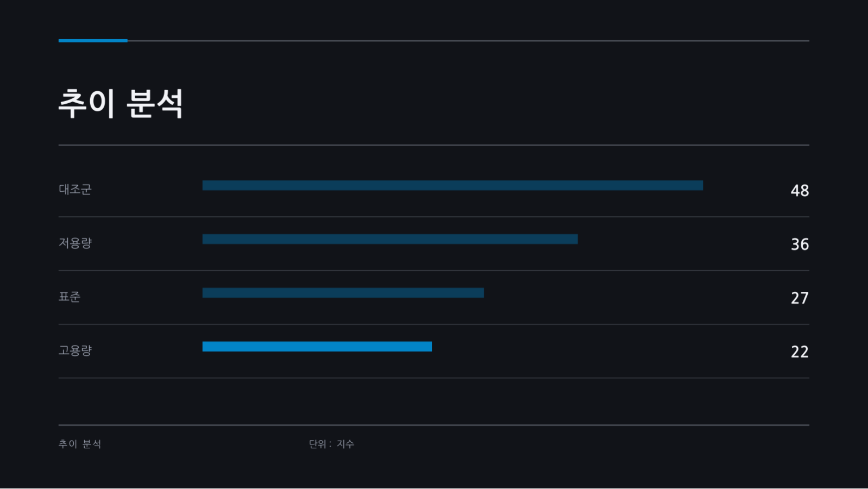The image size is (868, 489).
Task: Click the 추이 분석 slide title
Action: point(121,103)
